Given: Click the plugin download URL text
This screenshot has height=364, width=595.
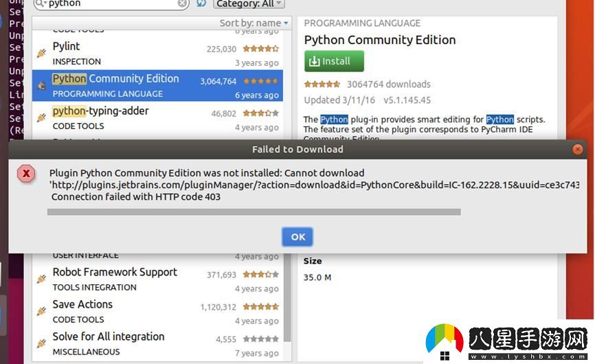Looking at the screenshot, I should coord(315,185).
